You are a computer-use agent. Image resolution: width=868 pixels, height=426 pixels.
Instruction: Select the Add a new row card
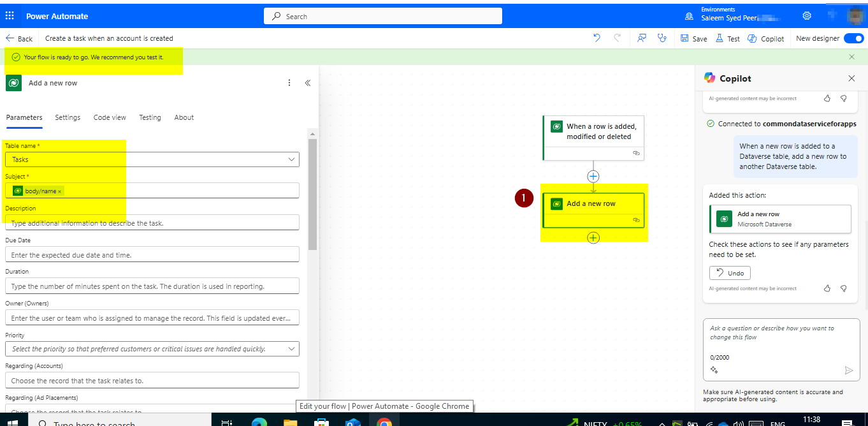[x=593, y=210]
